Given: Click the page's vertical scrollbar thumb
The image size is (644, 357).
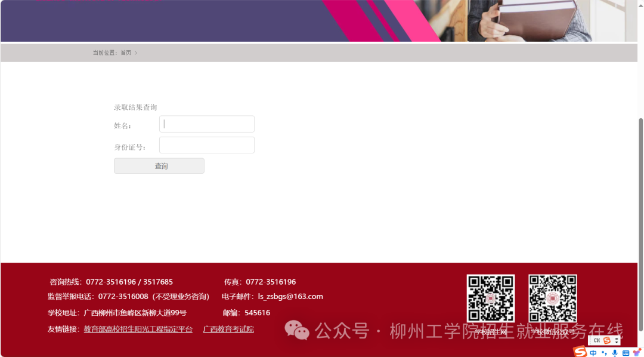Looking at the screenshot, I should click(641, 224).
